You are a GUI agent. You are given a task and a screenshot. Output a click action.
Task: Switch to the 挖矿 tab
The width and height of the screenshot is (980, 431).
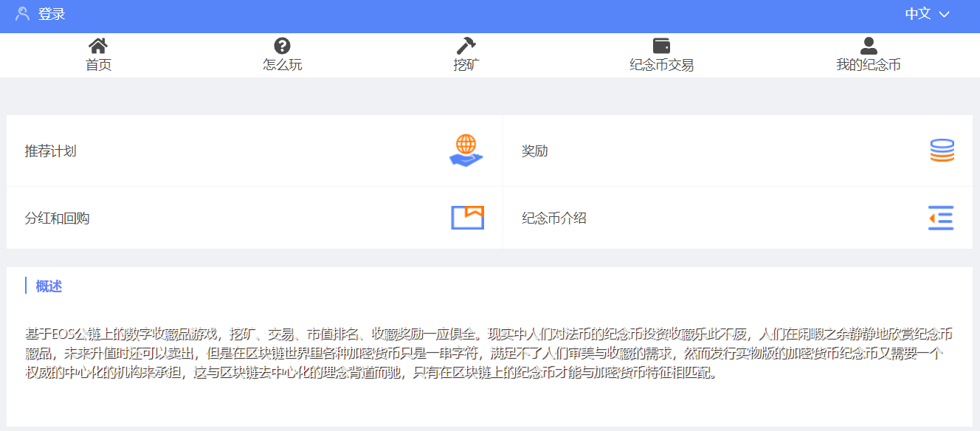[x=466, y=65]
